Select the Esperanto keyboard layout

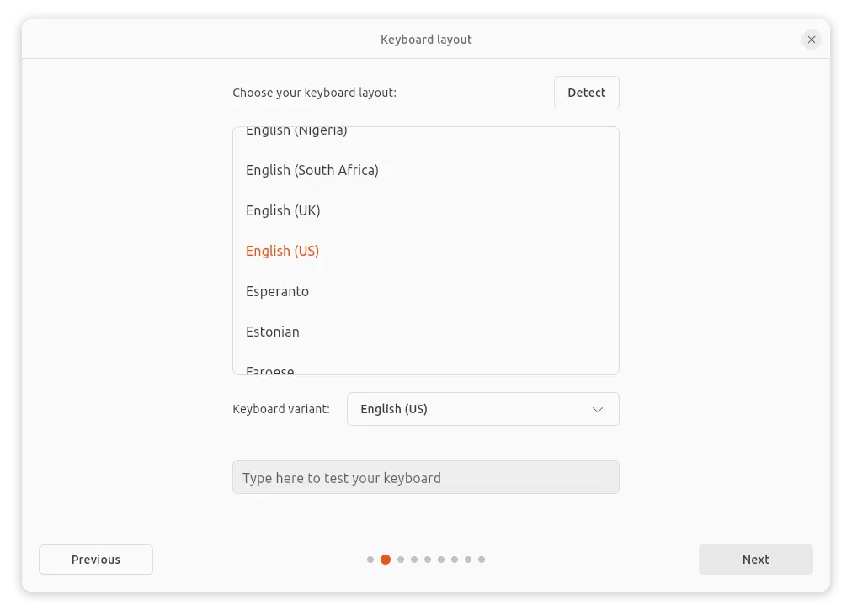coord(277,291)
